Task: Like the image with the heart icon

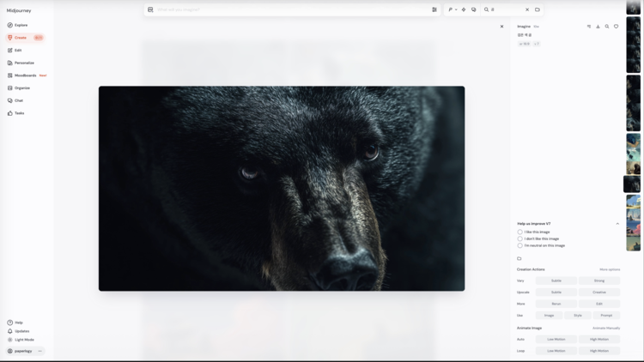Action: (616, 27)
